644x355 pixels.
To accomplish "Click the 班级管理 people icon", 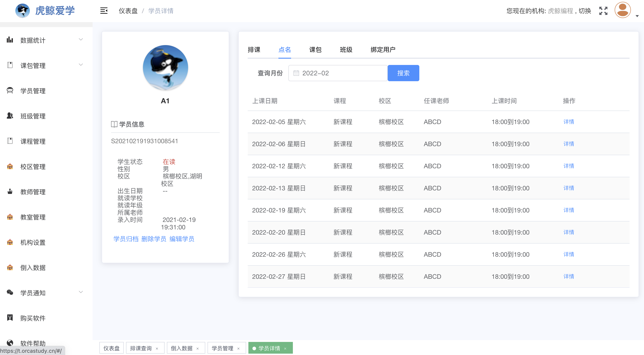I will coord(10,115).
